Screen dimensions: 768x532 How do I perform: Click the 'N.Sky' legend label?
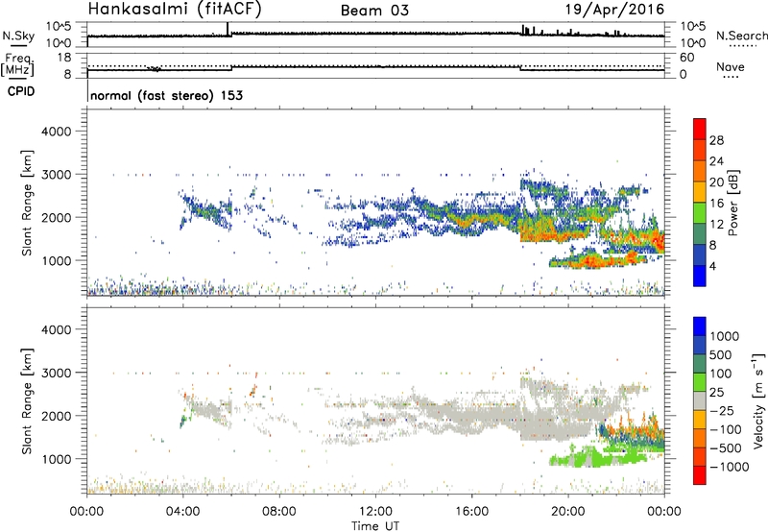[18, 36]
